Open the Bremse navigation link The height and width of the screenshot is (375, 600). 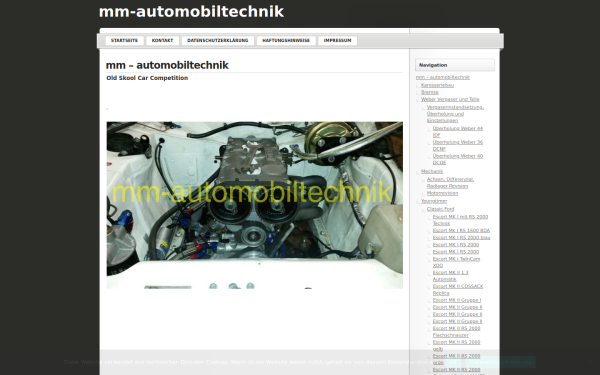coord(430,92)
